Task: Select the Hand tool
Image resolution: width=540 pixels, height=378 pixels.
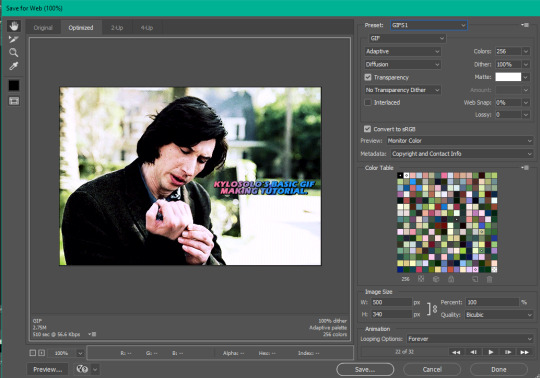Action: point(14,26)
